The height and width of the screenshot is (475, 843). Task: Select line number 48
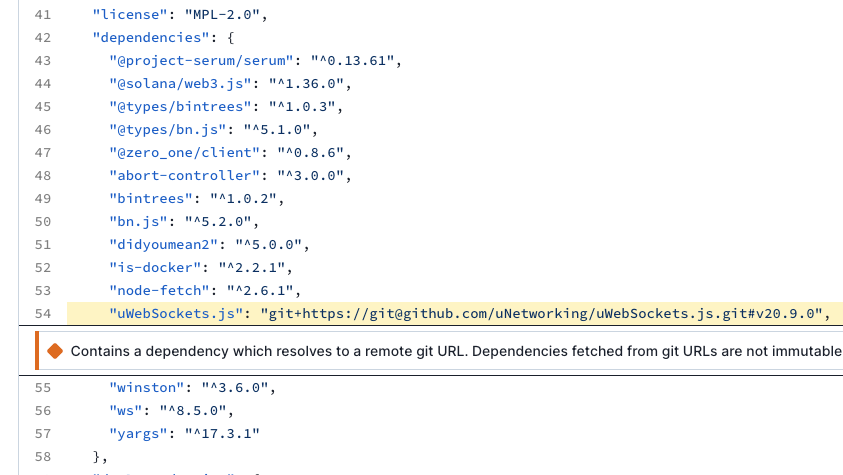(42, 176)
